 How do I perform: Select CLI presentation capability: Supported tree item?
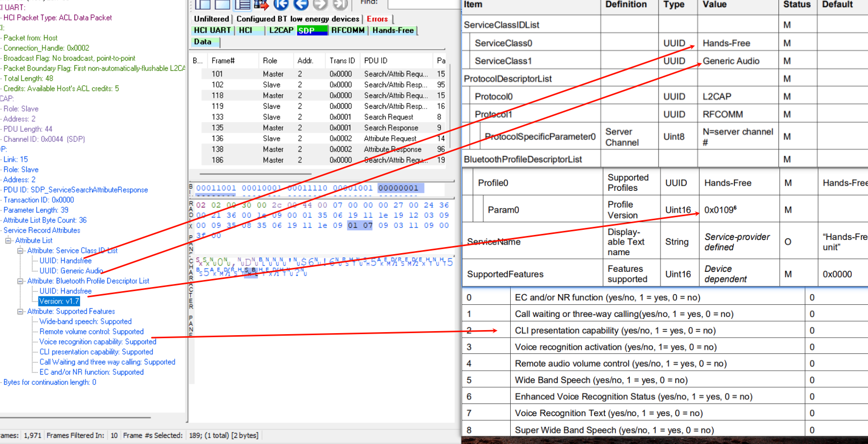[x=96, y=352]
